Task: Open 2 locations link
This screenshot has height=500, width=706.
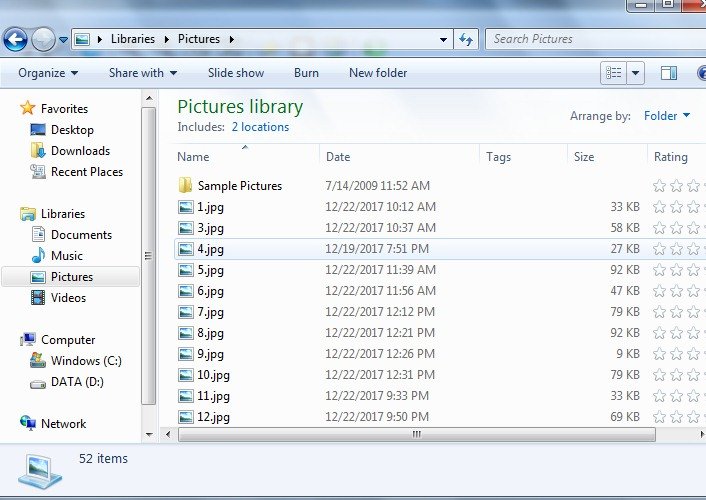Action: point(260,127)
